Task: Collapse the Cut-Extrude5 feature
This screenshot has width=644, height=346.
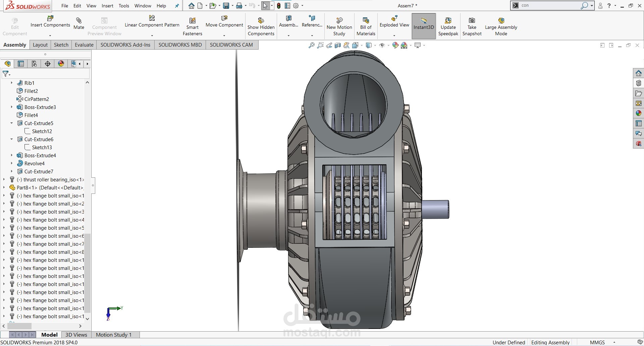Action: pyautogui.click(x=12, y=123)
